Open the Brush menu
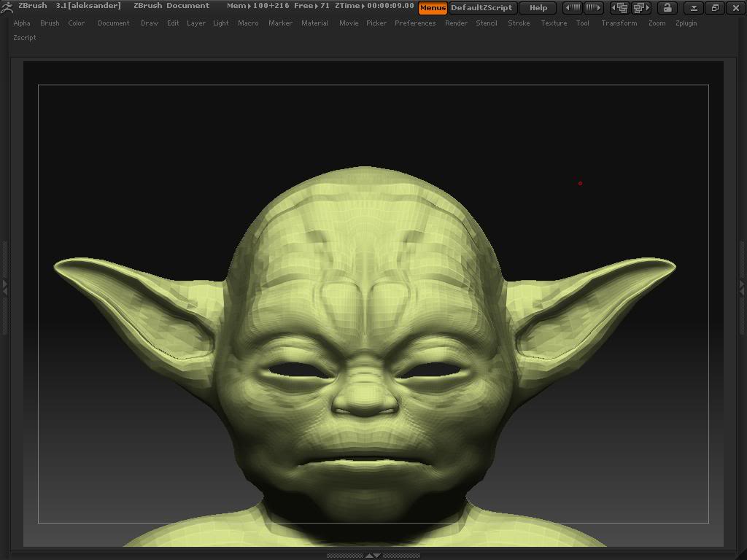Image resolution: width=747 pixels, height=560 pixels. pos(50,23)
